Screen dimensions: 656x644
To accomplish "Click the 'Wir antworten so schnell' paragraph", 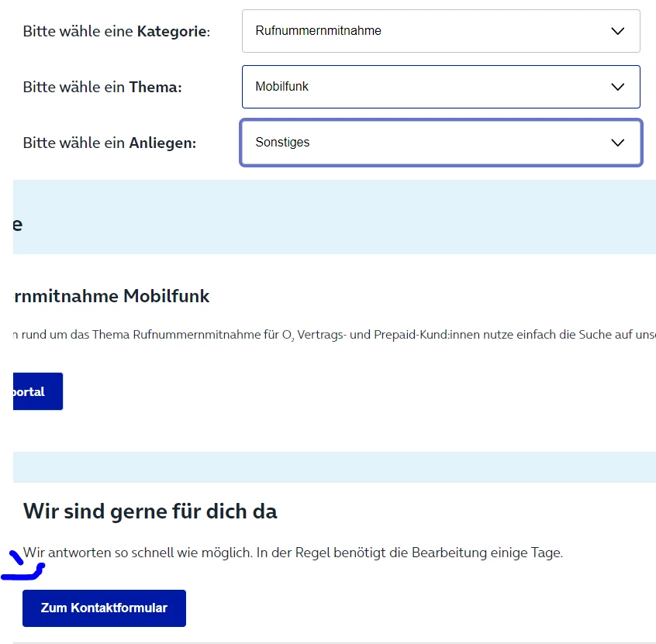I will coord(292,553).
